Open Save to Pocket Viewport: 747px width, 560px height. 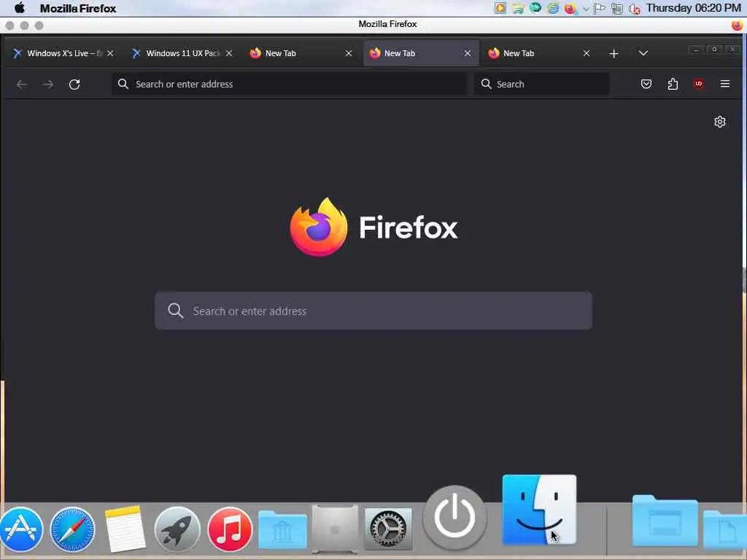pyautogui.click(x=646, y=85)
